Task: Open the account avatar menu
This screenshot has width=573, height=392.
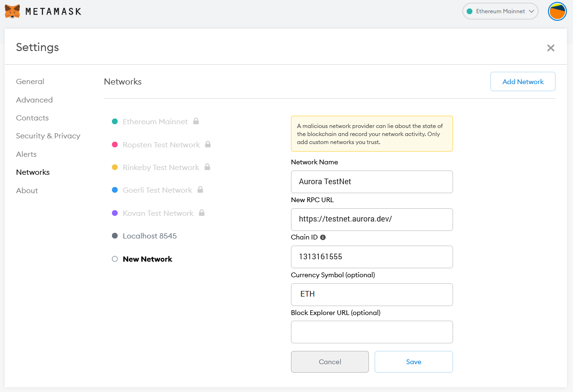Action: (x=557, y=11)
